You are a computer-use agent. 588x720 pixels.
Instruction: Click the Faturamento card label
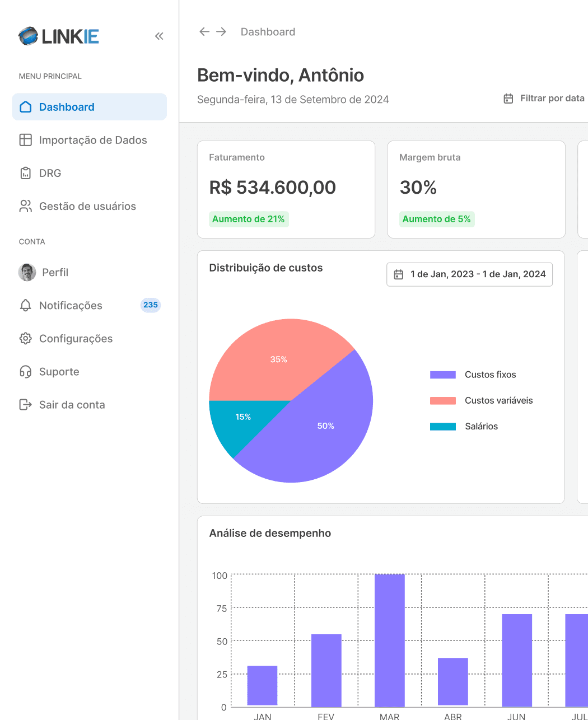click(x=237, y=157)
